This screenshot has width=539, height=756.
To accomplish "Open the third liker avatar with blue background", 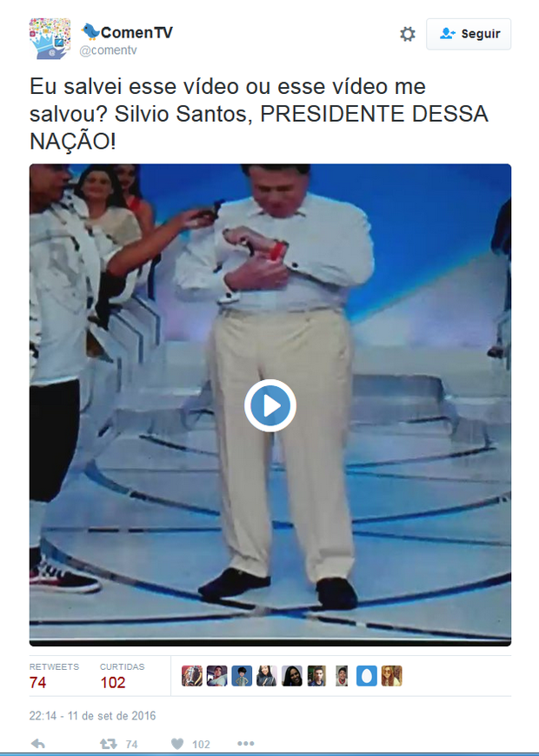I will click(x=242, y=676).
